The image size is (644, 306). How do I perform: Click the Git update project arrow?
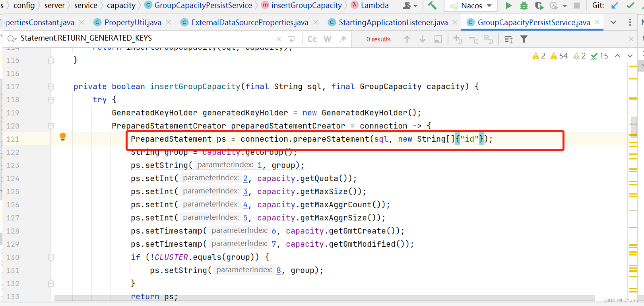[x=615, y=6]
